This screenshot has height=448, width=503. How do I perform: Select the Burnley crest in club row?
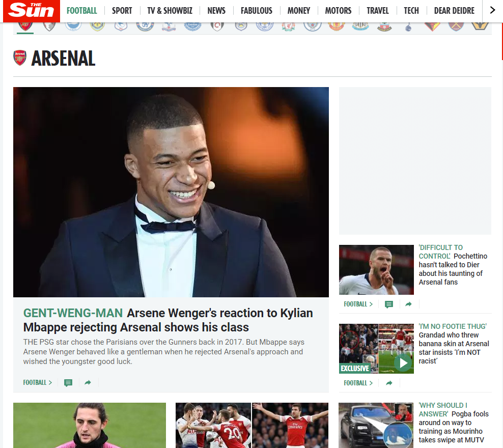click(97, 26)
